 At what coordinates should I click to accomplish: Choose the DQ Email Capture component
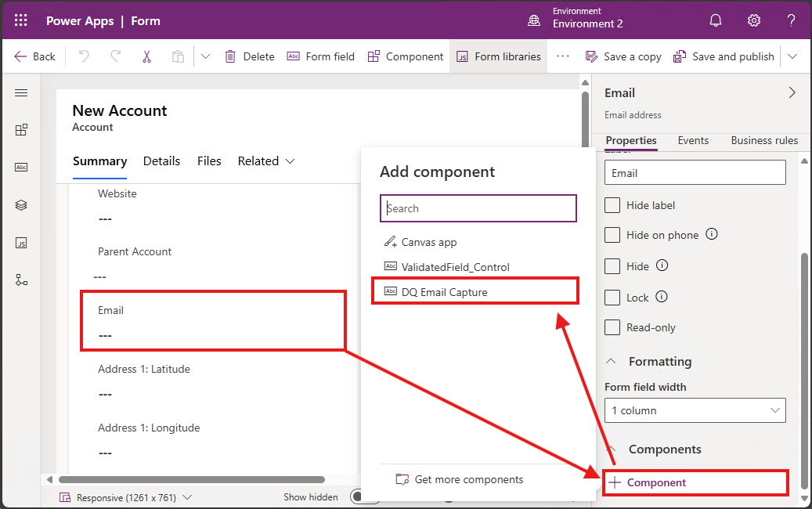point(475,291)
